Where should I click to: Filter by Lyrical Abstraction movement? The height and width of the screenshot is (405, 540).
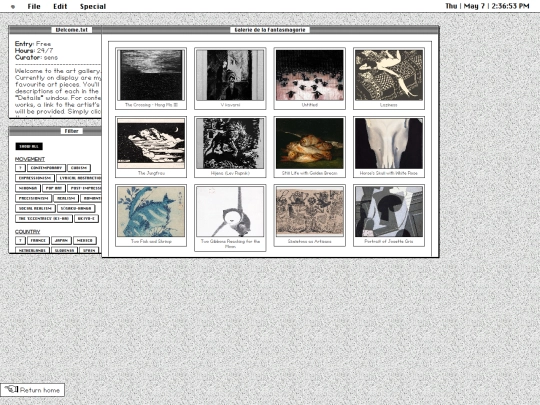click(79, 178)
